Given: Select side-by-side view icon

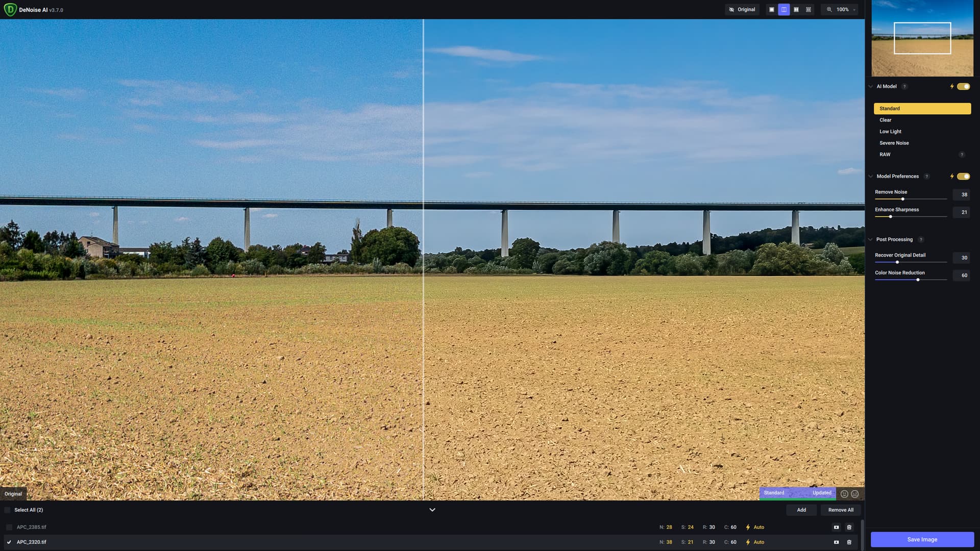Looking at the screenshot, I should pos(796,10).
